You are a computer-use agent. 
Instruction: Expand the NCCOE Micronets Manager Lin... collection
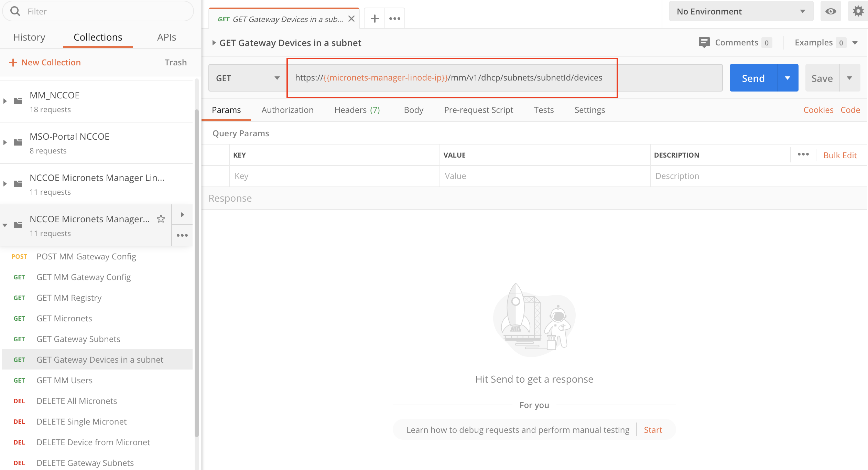coord(5,183)
